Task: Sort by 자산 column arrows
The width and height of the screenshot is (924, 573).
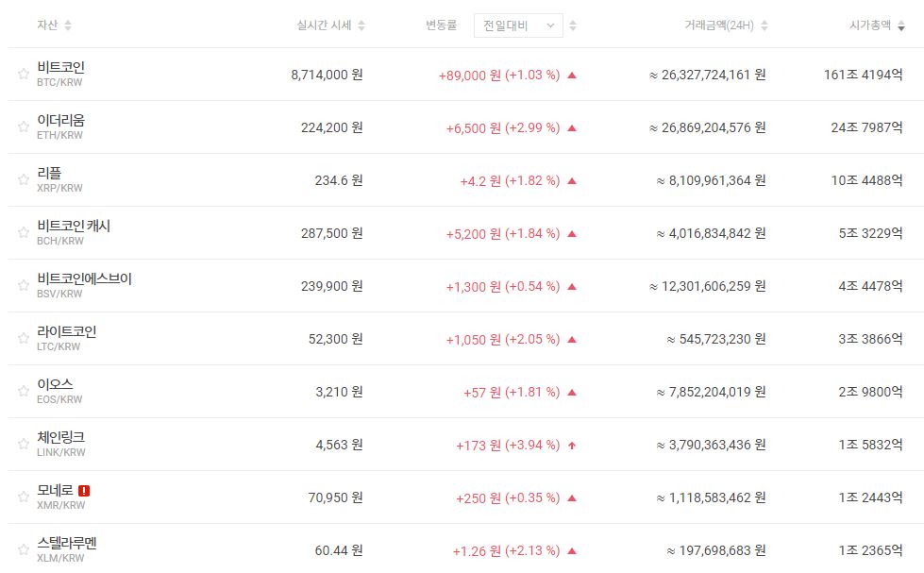Action: pos(67,25)
